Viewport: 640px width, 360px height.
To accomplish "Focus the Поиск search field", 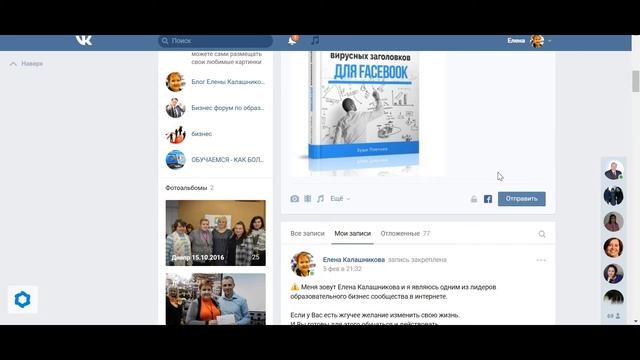I will 216,41.
